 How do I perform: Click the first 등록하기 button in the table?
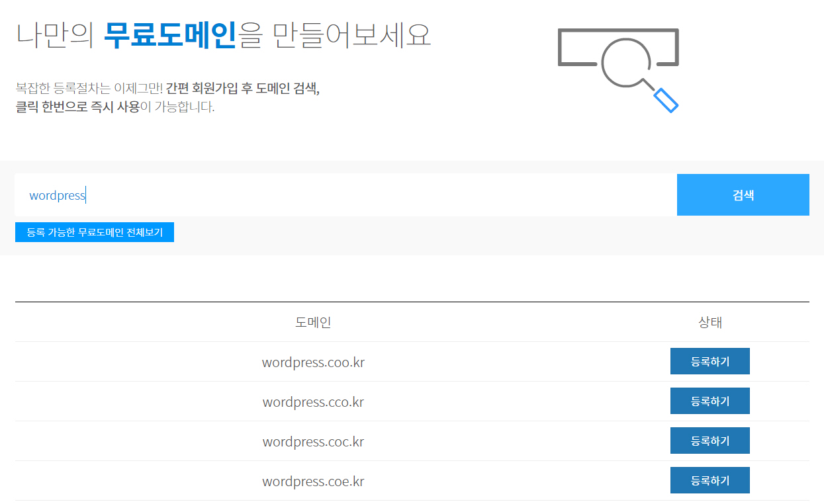(x=710, y=361)
